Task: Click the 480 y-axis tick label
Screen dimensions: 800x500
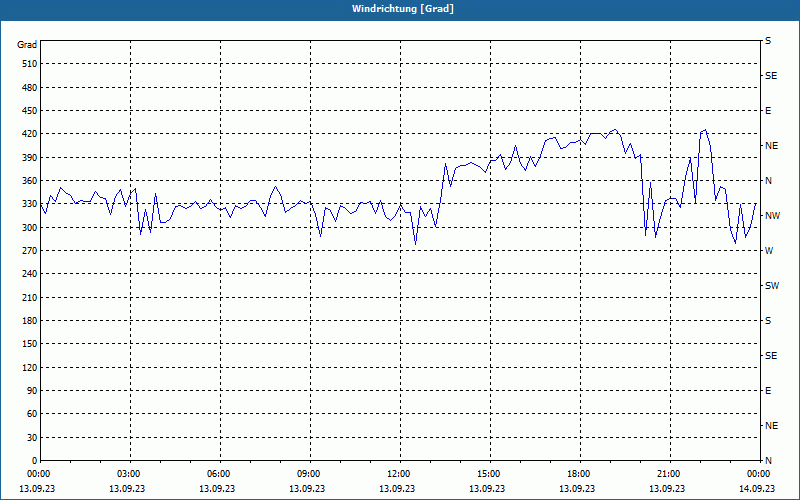Action: [x=30, y=88]
